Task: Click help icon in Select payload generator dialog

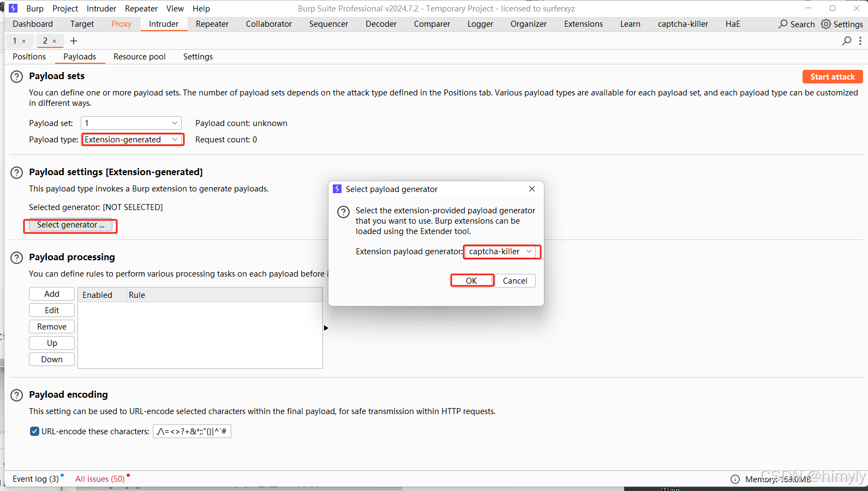Action: click(343, 212)
